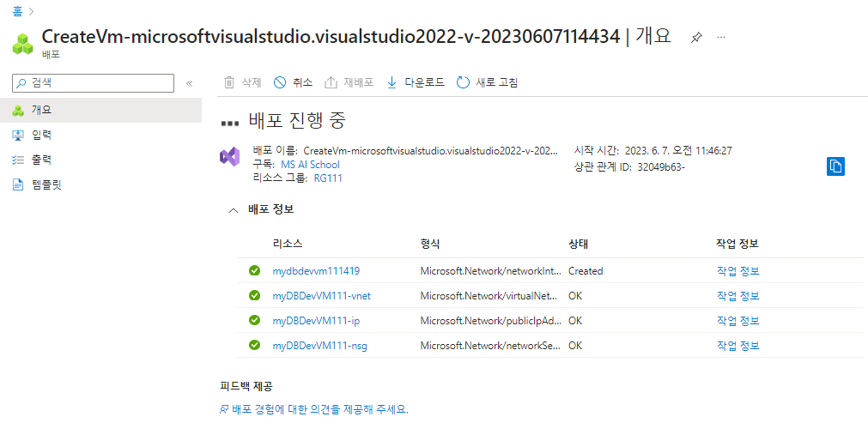The width and height of the screenshot is (868, 447).
Task: Click the green deployment cube icon
Action: (22, 45)
